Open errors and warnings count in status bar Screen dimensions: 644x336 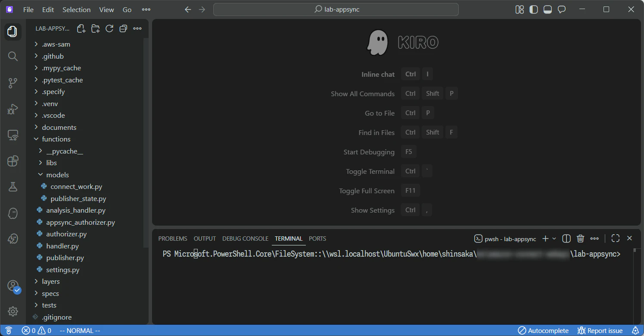point(36,331)
